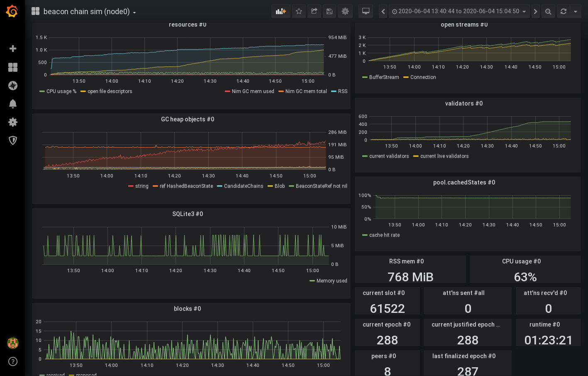The image size is (588, 376).
Task: Open the att'ns recv'd #0 panel title
Action: 545,293
